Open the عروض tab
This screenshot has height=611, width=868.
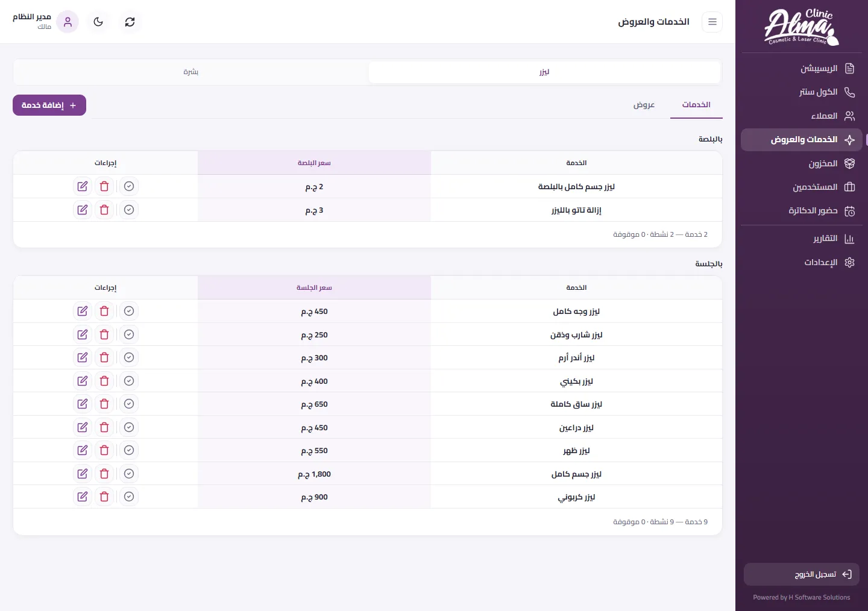pos(644,105)
